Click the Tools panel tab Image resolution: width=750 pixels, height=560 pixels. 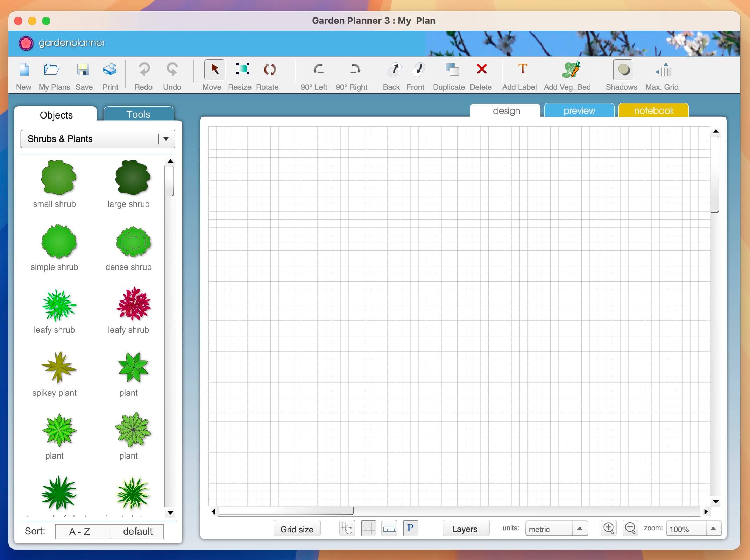pyautogui.click(x=137, y=114)
